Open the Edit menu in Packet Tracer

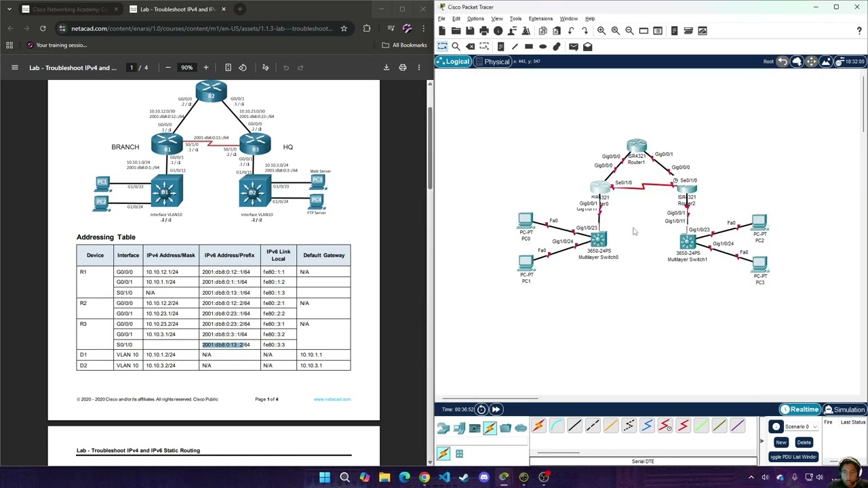456,18
